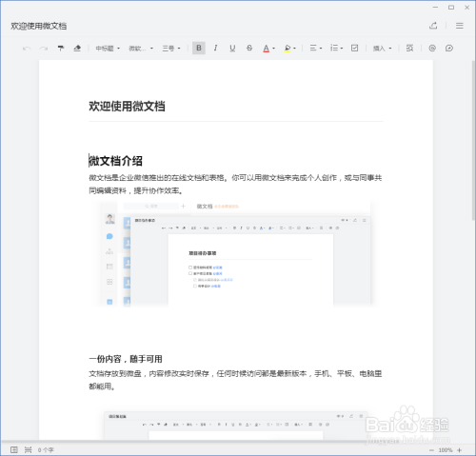
Task: Open the font size dropdown 三号
Action: pos(171,49)
